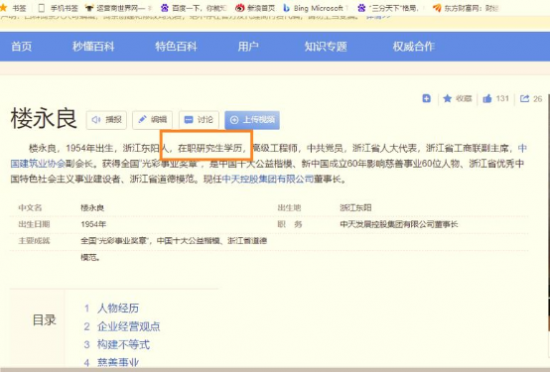Open the 秒懂百科 navigation item
The image size is (550, 373).
[x=93, y=46]
